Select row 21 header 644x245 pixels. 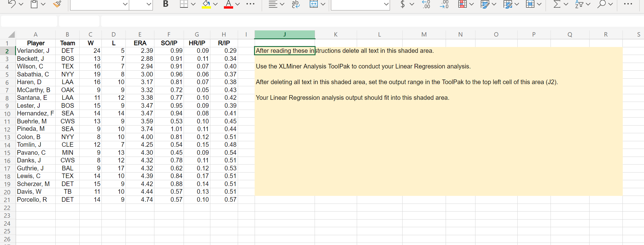click(7, 200)
